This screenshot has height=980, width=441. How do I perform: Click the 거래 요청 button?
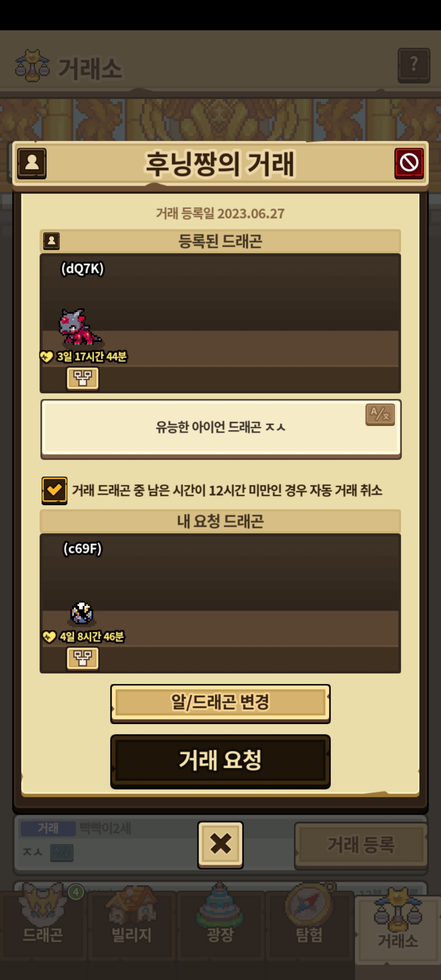pyautogui.click(x=220, y=761)
